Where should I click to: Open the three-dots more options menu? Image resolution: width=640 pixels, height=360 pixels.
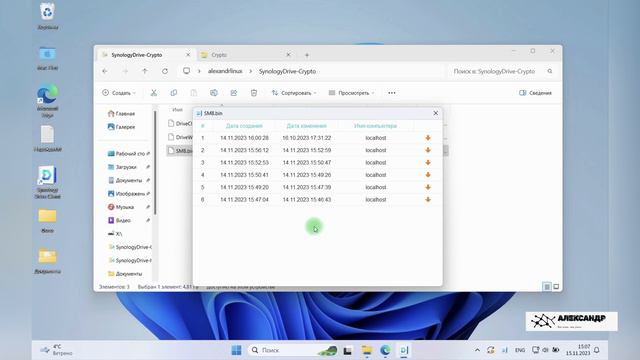[392, 93]
